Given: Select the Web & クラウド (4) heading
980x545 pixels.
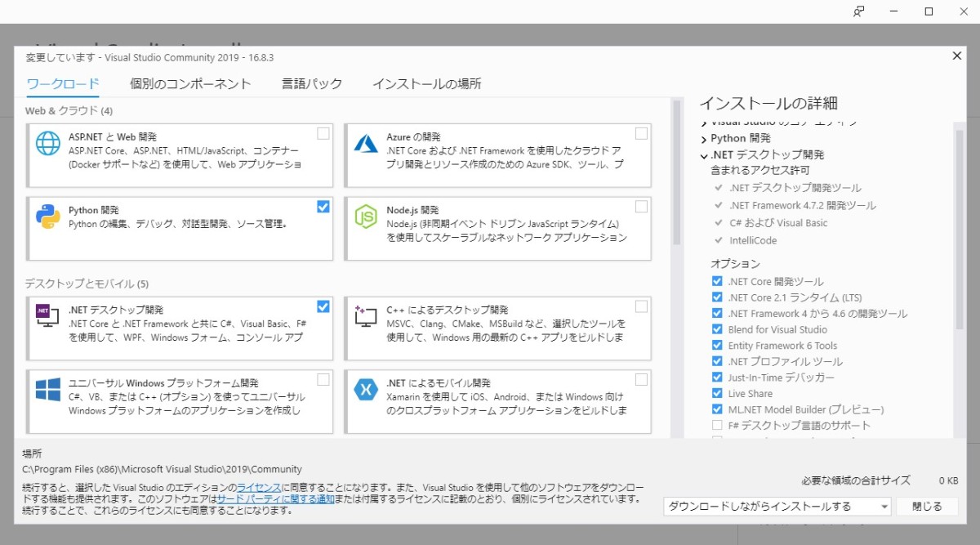Looking at the screenshot, I should [x=69, y=110].
